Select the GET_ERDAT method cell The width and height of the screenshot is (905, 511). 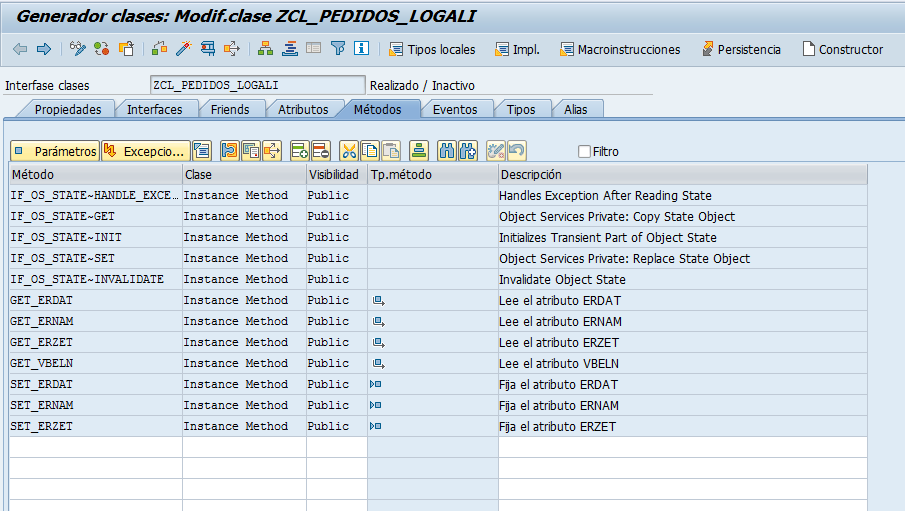coord(96,300)
